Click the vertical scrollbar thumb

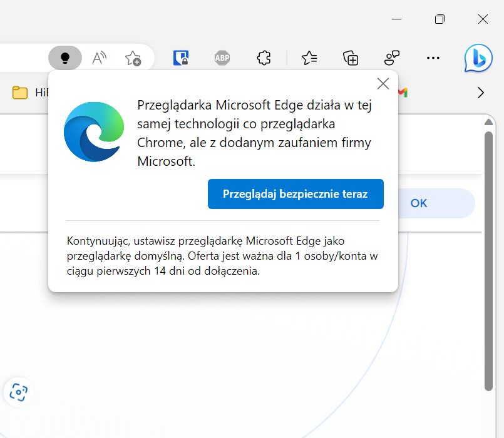click(488, 257)
